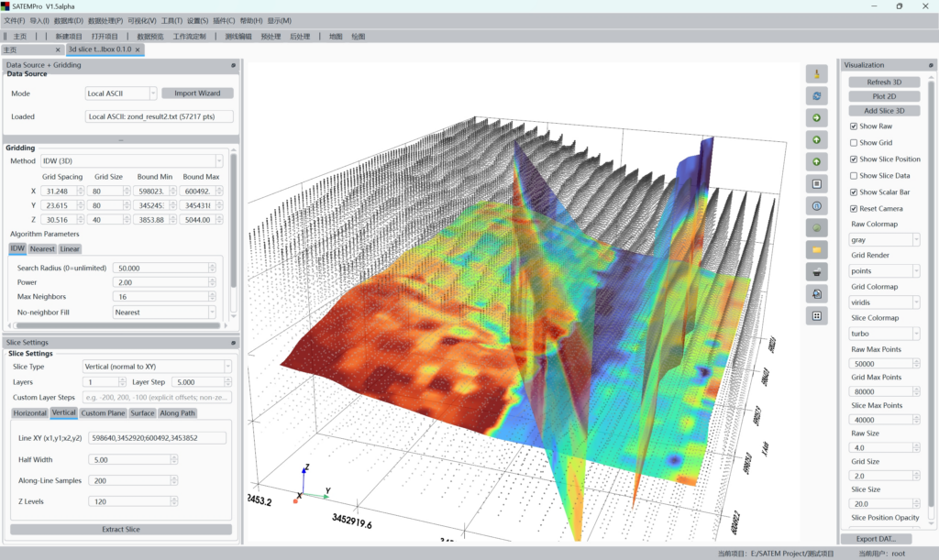The height and width of the screenshot is (560, 939).
Task: Open the Slice Colormap turbo dropdown
Action: (x=884, y=335)
